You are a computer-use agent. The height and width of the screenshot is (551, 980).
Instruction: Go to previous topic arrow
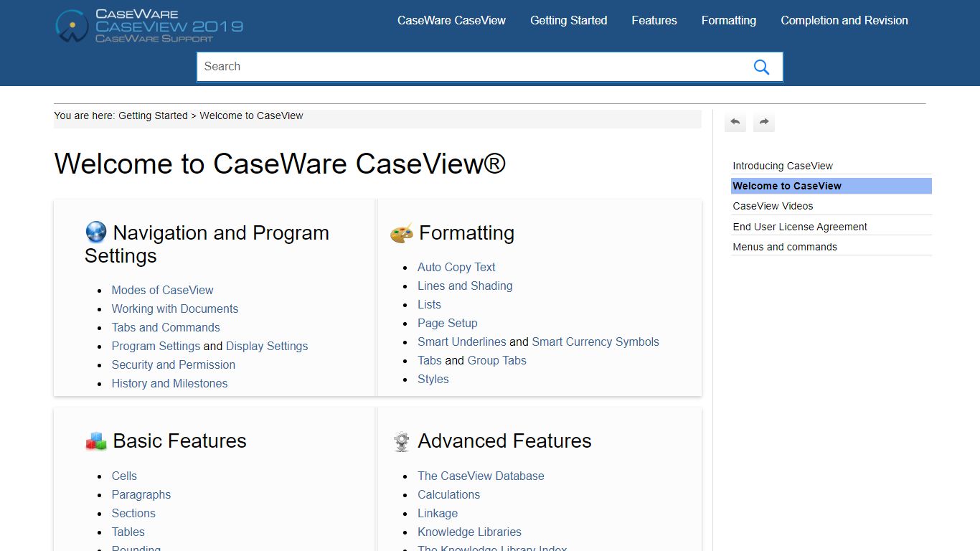(735, 122)
